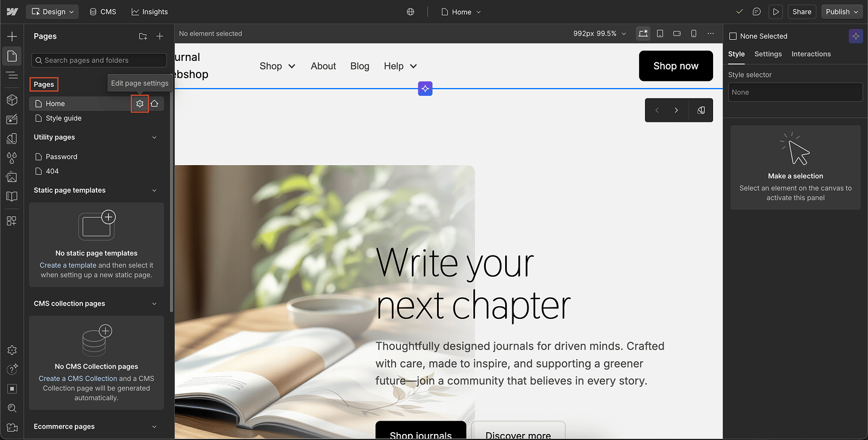
Task: Select the tablet breakpoint
Action: click(x=660, y=34)
